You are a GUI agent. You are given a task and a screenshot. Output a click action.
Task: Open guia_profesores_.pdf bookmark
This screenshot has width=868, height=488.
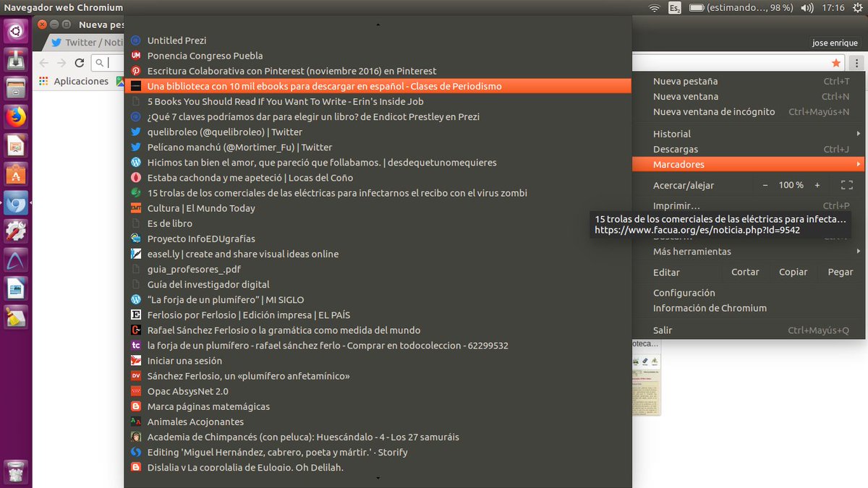pyautogui.click(x=378, y=269)
